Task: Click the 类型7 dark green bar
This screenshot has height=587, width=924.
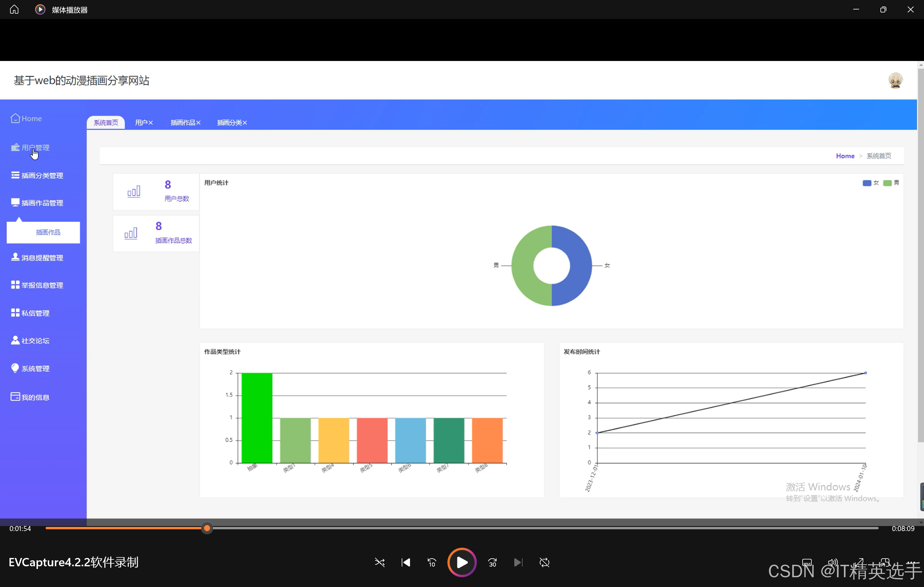Action: (449, 440)
